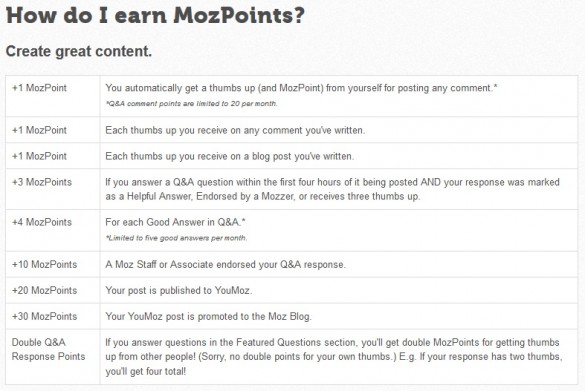The height and width of the screenshot is (391, 585).
Task: Click the row about thumbs up on blog post
Action: click(x=292, y=156)
